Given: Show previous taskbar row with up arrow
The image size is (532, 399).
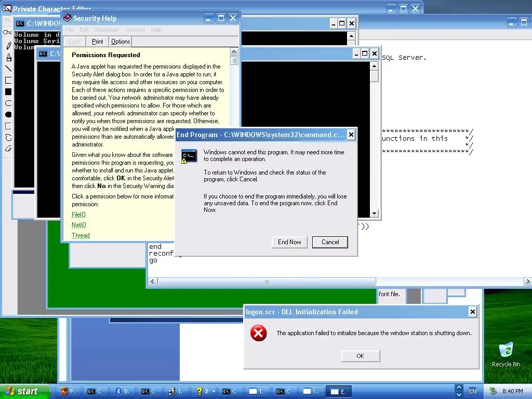Looking at the screenshot, I should click(x=459, y=387).
